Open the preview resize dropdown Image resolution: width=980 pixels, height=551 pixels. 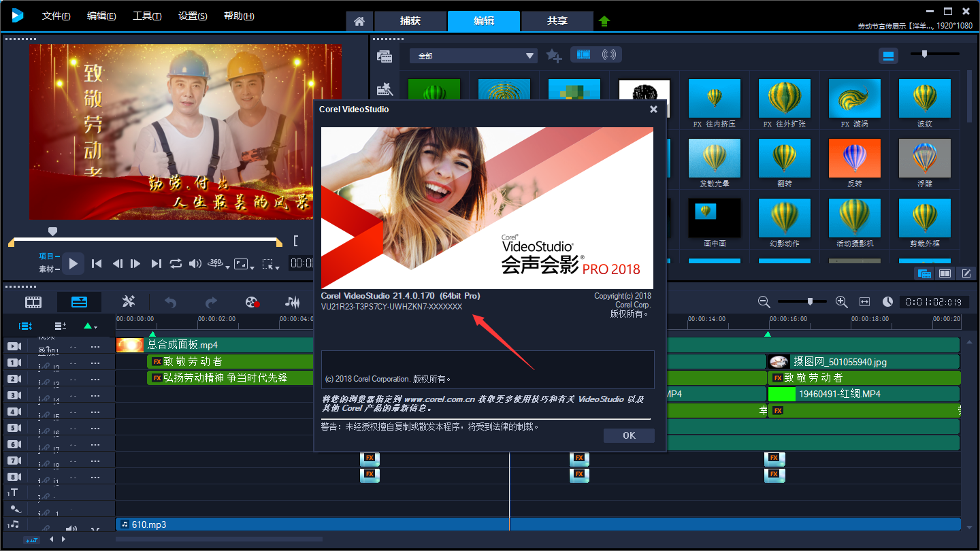pyautogui.click(x=243, y=264)
